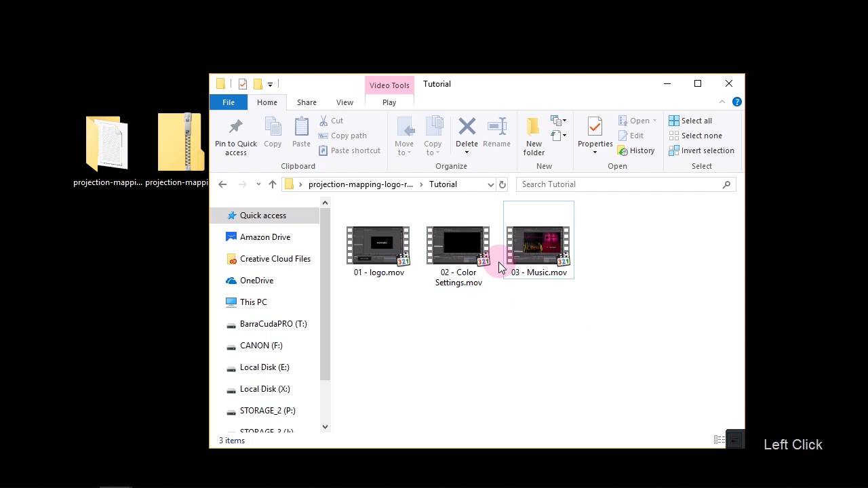The height and width of the screenshot is (488, 868).
Task: Expand the arrow below Delete
Action: click(467, 152)
